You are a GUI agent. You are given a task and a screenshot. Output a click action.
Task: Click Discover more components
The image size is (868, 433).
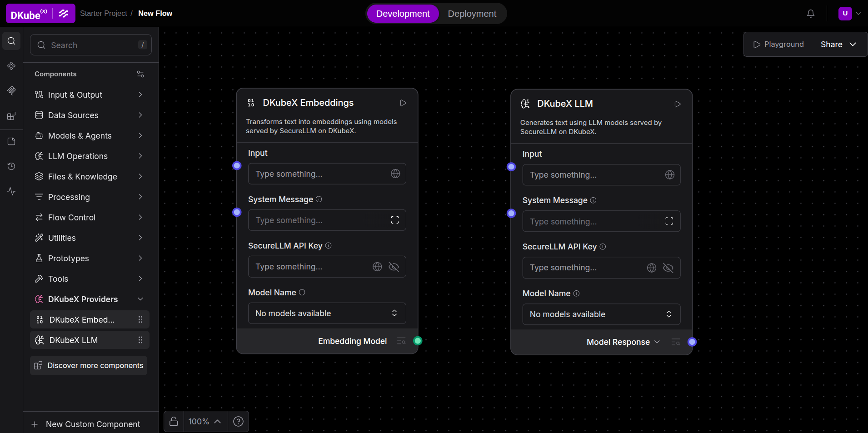[x=89, y=366]
